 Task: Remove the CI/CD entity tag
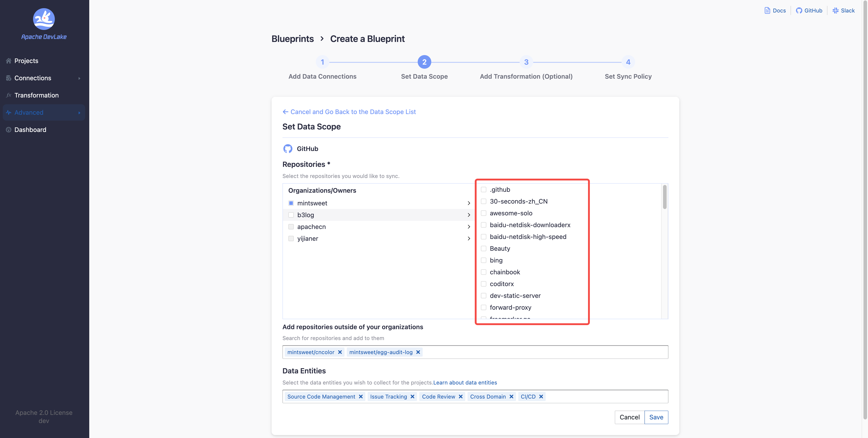[x=541, y=397]
